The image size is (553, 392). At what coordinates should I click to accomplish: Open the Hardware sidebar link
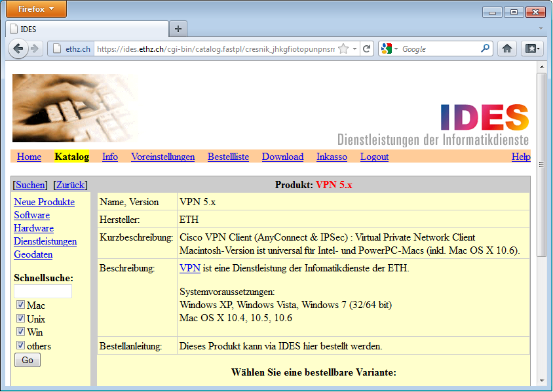[x=33, y=228]
